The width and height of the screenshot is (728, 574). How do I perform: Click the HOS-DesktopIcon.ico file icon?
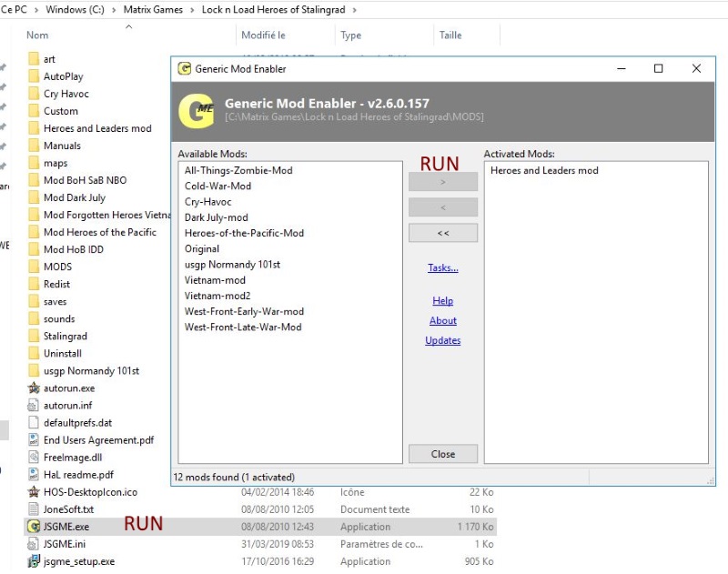34,492
